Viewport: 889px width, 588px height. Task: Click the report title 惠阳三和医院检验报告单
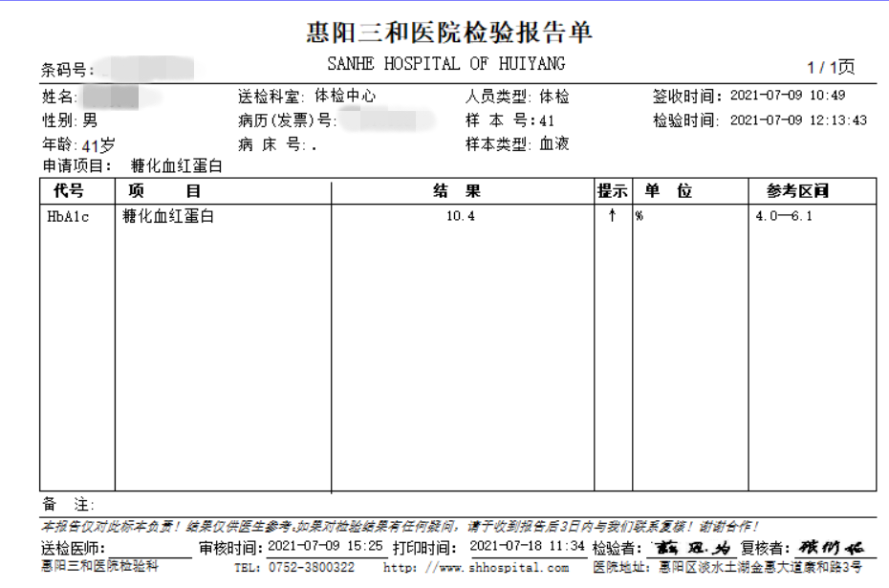[x=449, y=33]
